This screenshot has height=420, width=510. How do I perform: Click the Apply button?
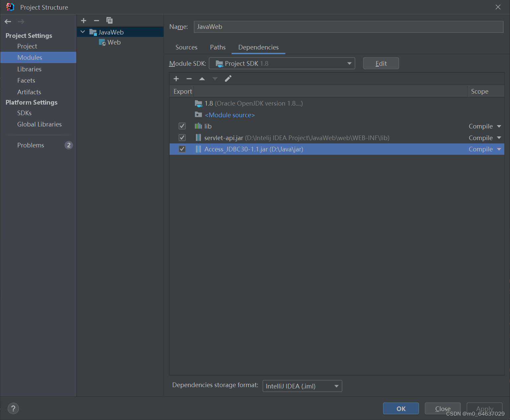tap(484, 408)
